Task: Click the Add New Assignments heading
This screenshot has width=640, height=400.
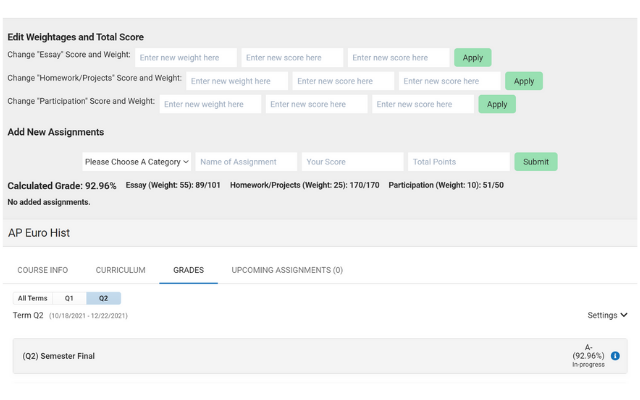Action: click(x=56, y=132)
